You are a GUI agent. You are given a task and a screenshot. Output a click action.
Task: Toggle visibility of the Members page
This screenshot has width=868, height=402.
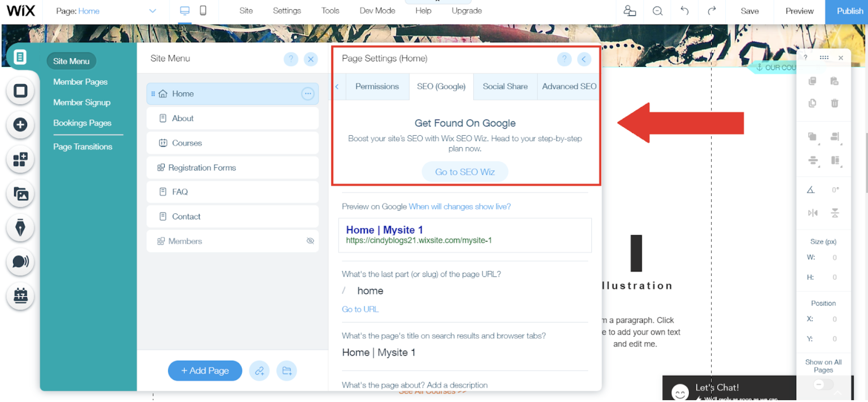(x=310, y=241)
